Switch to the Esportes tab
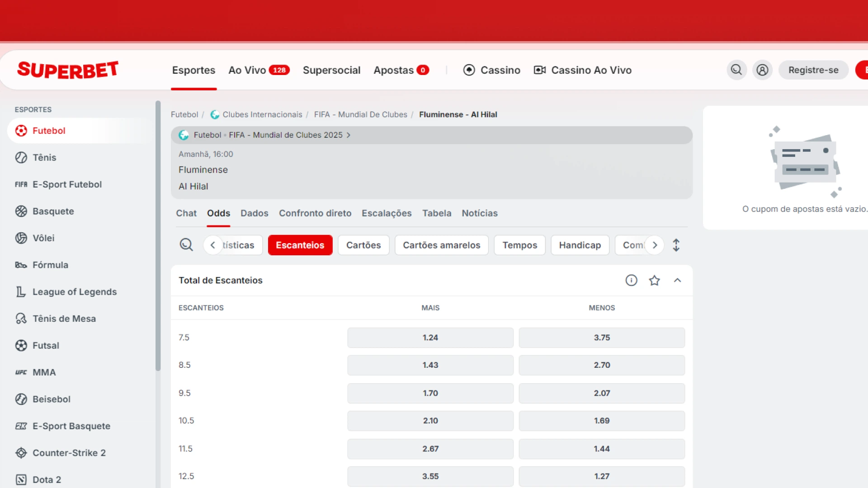Image resolution: width=868 pixels, height=488 pixels. (x=193, y=70)
